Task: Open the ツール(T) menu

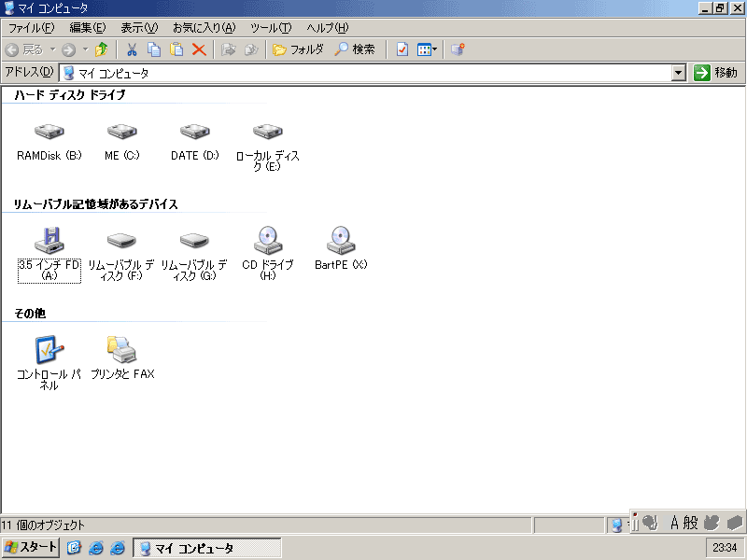Action: [x=271, y=28]
